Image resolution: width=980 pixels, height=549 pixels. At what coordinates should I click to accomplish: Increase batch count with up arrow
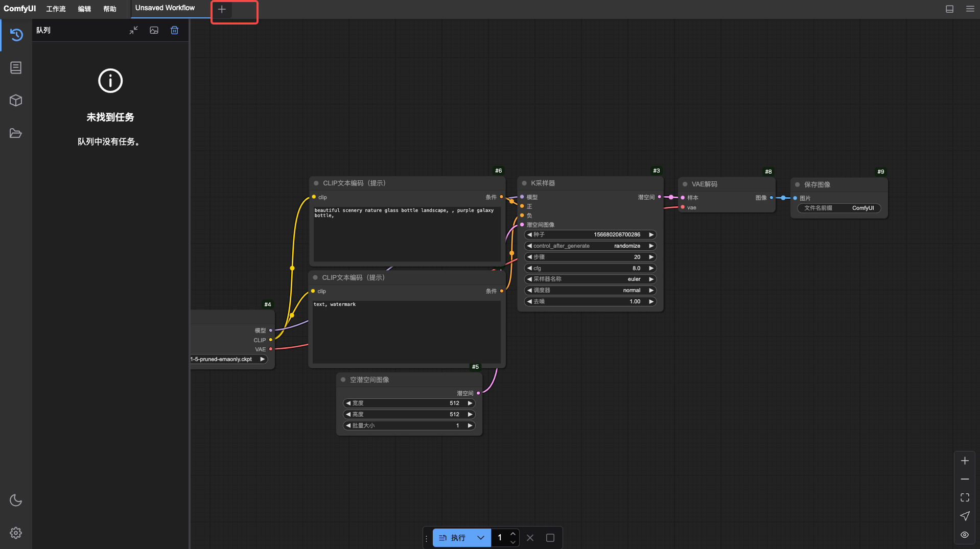click(x=513, y=534)
